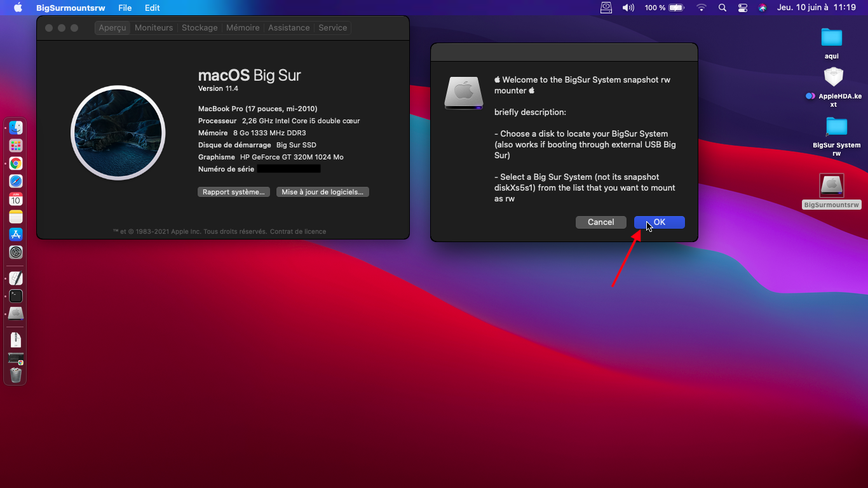
Task: Confirm the welcome dialog with OK
Action: point(660,222)
